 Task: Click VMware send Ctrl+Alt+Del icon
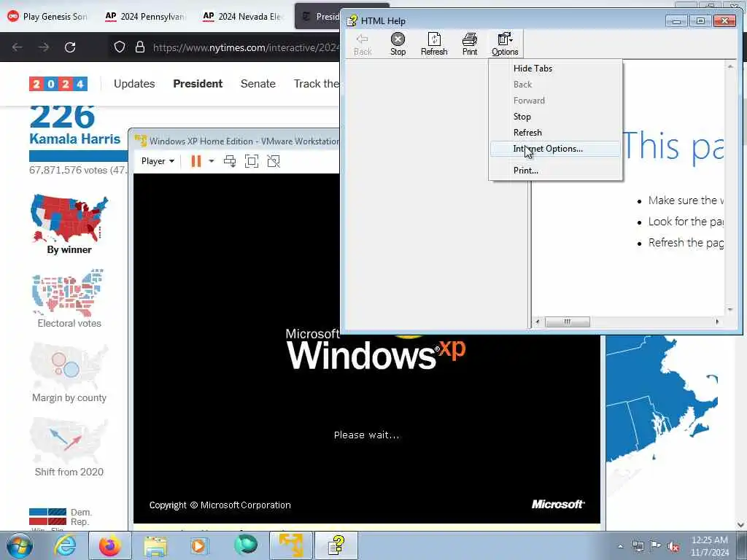(230, 161)
